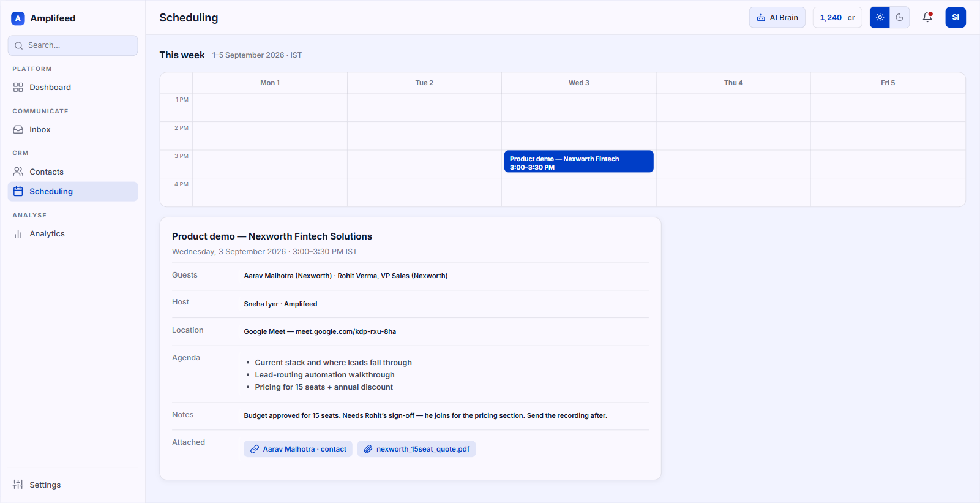
Task: Open nexworth_15seat_quote.pdf attachment
Action: click(x=417, y=449)
